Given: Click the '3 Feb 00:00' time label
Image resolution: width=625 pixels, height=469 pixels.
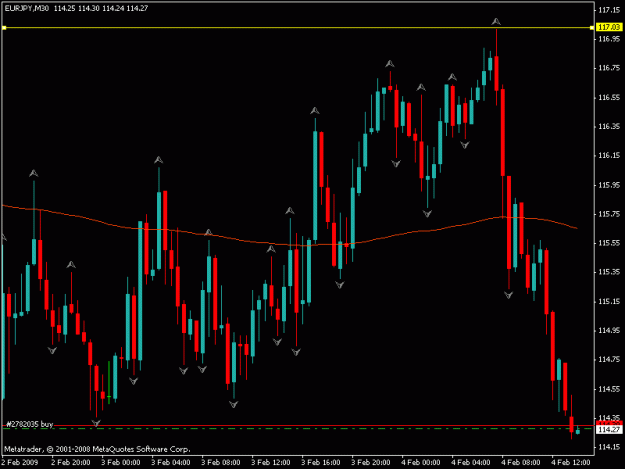Looking at the screenshot, I should 121,462.
